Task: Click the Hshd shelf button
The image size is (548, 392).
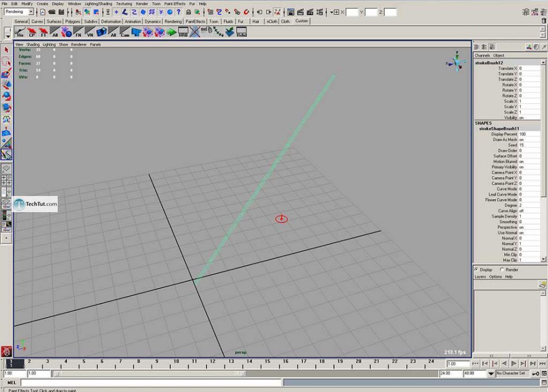Action: coord(242,32)
